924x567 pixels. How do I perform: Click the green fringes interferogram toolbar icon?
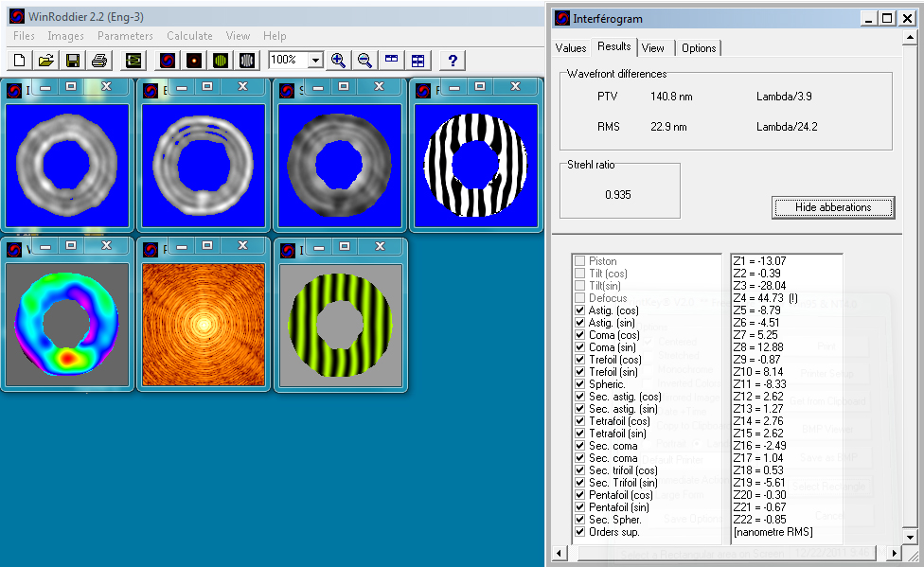point(221,61)
